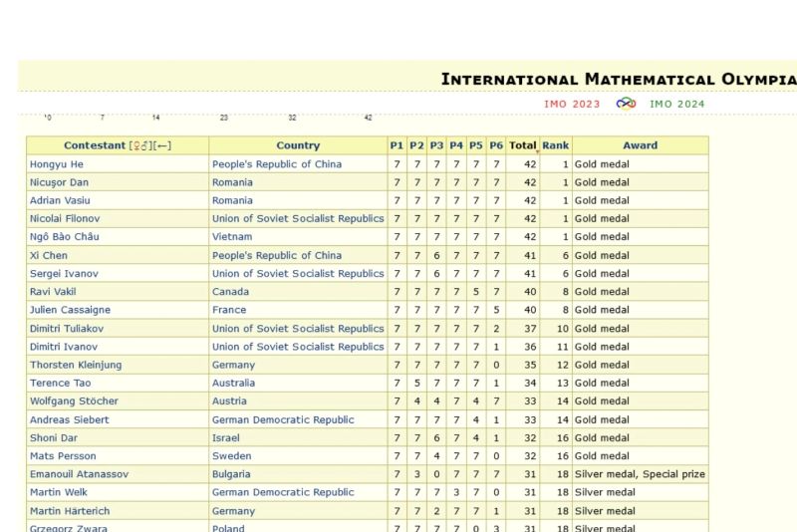Sort by problem P3 scores
The width and height of the screenshot is (797, 532).
point(436,145)
